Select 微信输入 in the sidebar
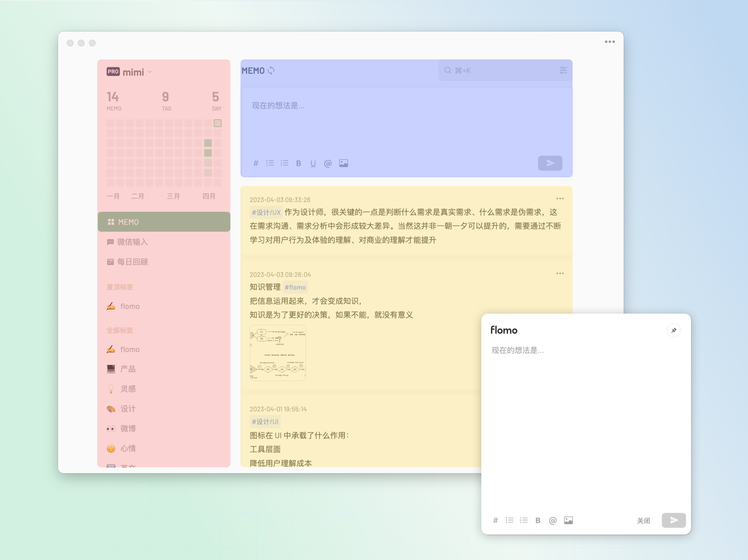Viewport: 748px width, 560px height. (x=133, y=242)
